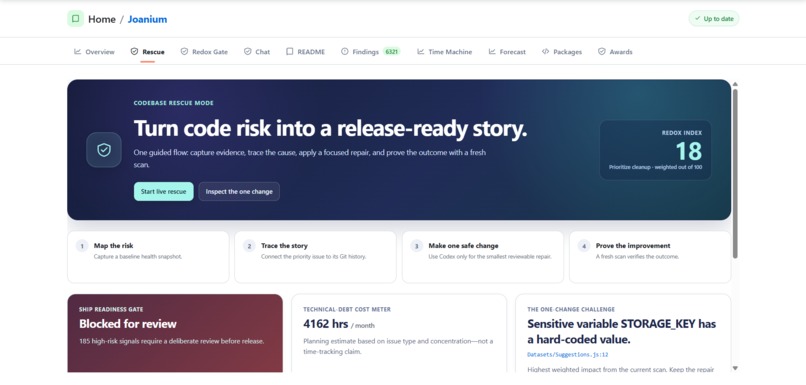Screen dimensions: 806x385
Task: Click the Redox Index 18 score card
Action: [655, 150]
